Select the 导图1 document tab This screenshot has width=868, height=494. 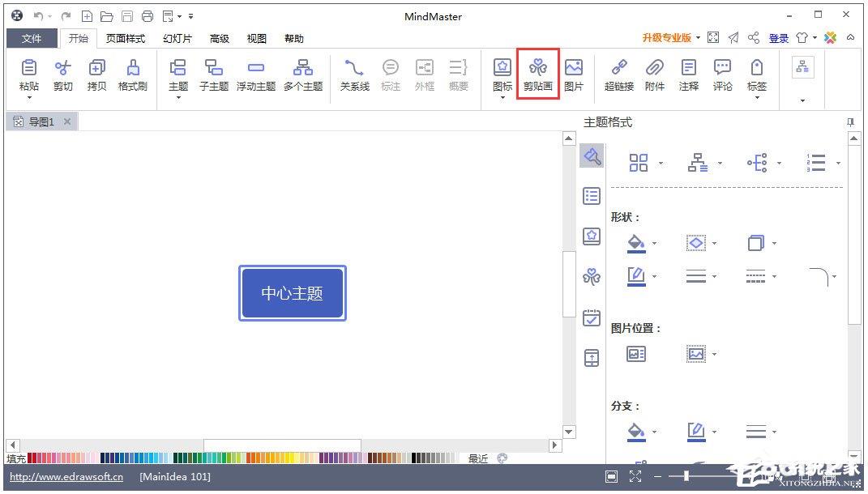click(41, 121)
